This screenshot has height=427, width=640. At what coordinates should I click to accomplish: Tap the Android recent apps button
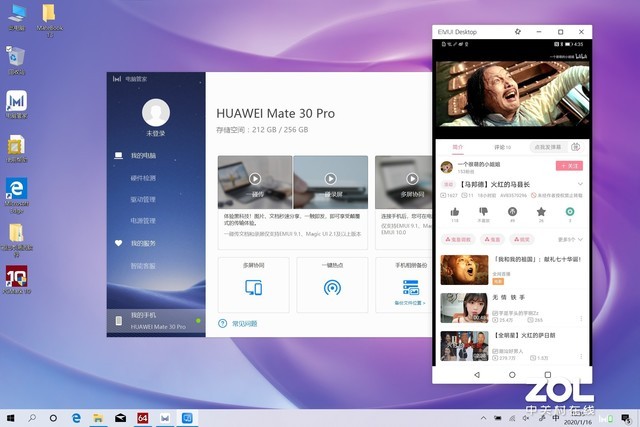click(x=548, y=375)
